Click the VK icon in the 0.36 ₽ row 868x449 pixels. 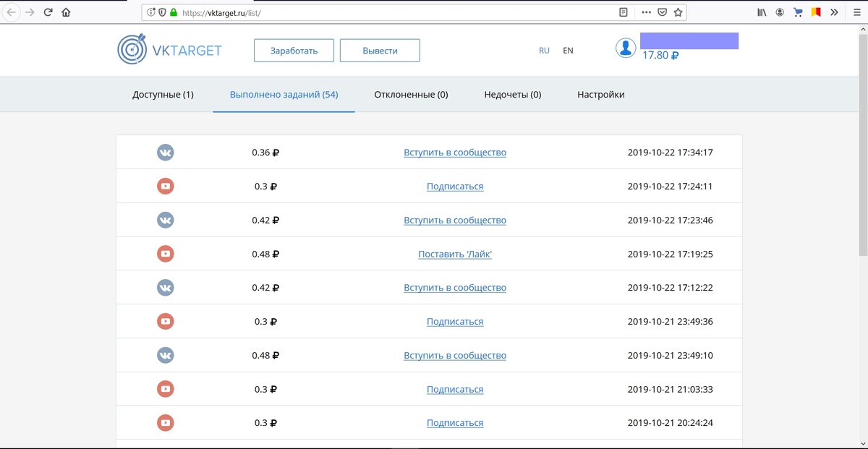(x=166, y=153)
